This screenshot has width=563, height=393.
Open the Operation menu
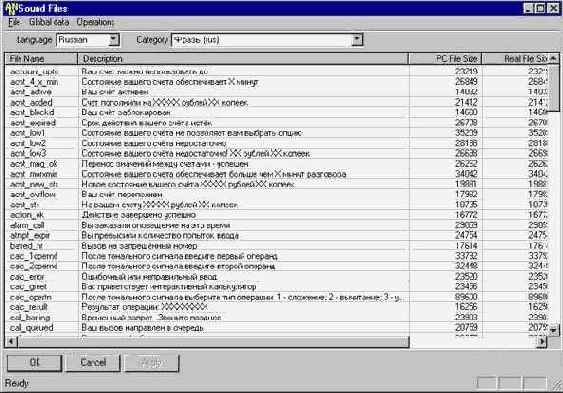[95, 22]
